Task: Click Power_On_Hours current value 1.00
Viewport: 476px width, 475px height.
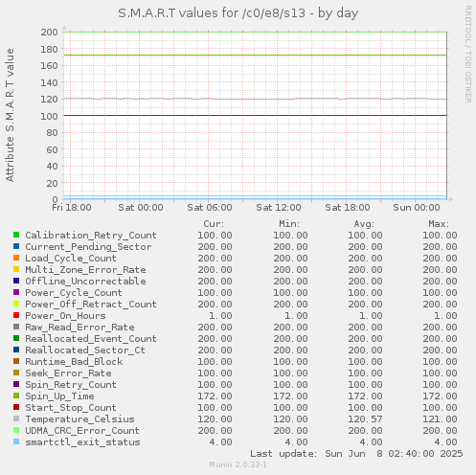Action: tap(220, 316)
